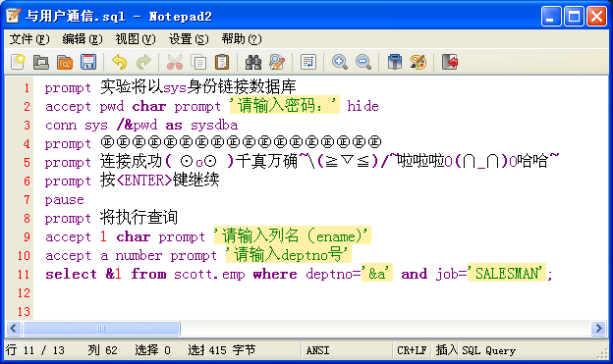Image resolution: width=613 pixels, height=364 pixels.
Task: Click the 选择 0 status entry
Action: 152,350
